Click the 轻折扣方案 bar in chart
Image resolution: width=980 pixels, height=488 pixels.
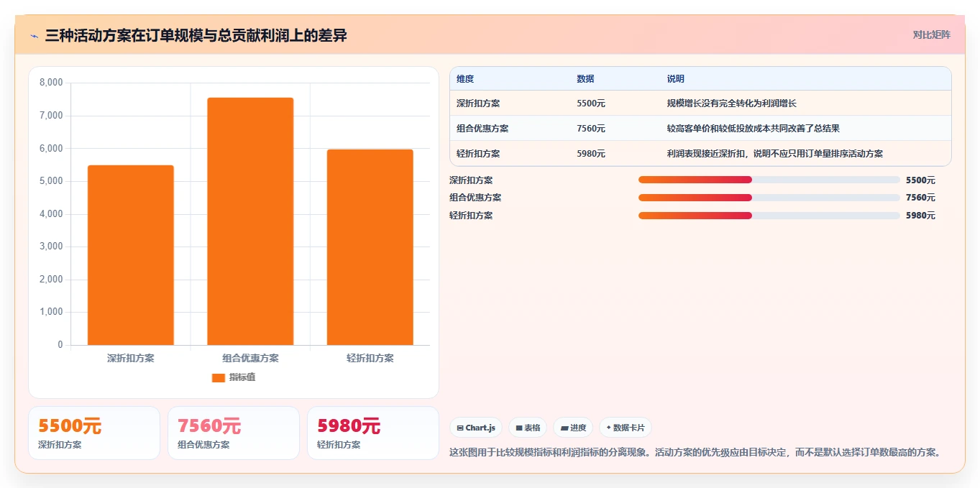370,247
